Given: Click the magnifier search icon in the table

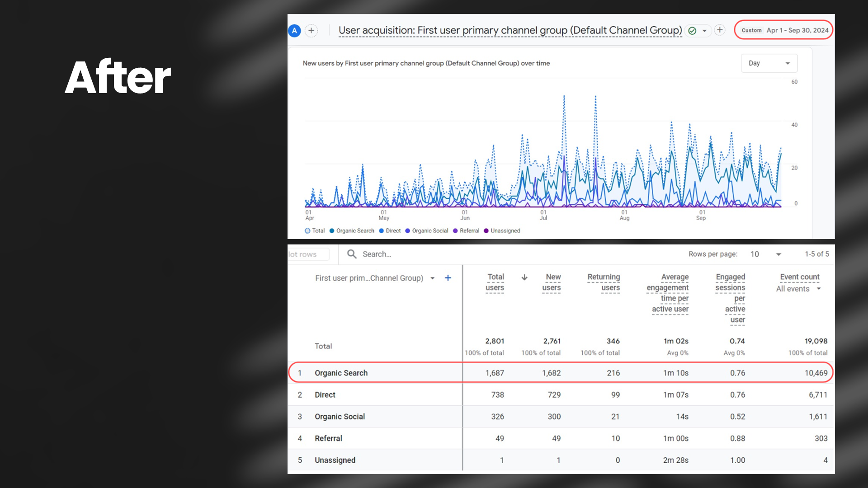Looking at the screenshot, I should tap(352, 254).
